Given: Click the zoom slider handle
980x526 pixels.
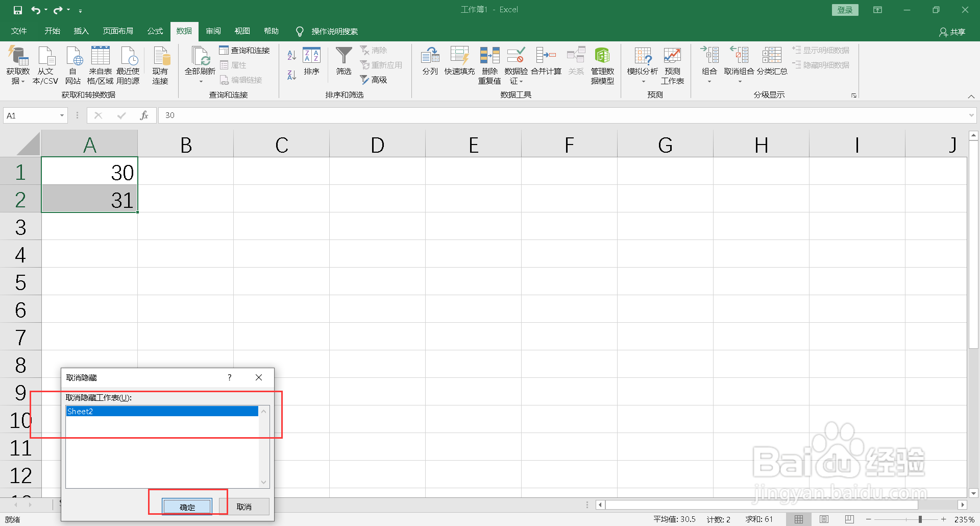Looking at the screenshot, I should coord(920,519).
